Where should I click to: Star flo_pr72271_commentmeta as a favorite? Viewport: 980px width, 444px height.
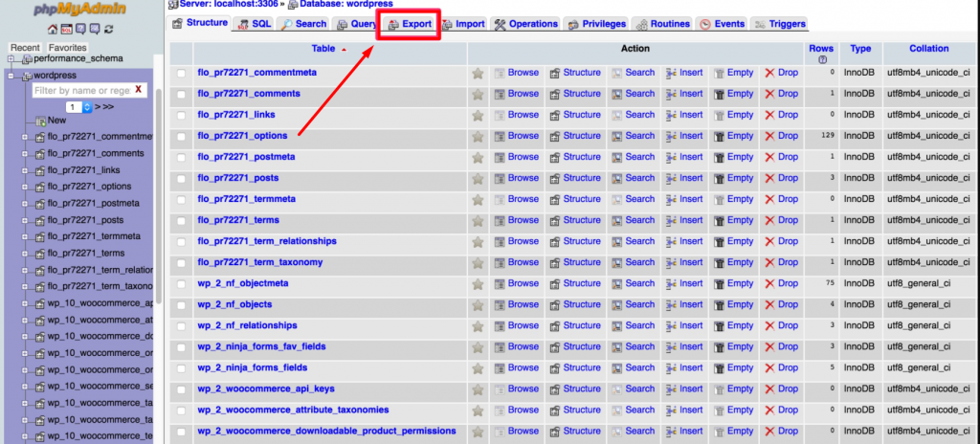[x=479, y=73]
